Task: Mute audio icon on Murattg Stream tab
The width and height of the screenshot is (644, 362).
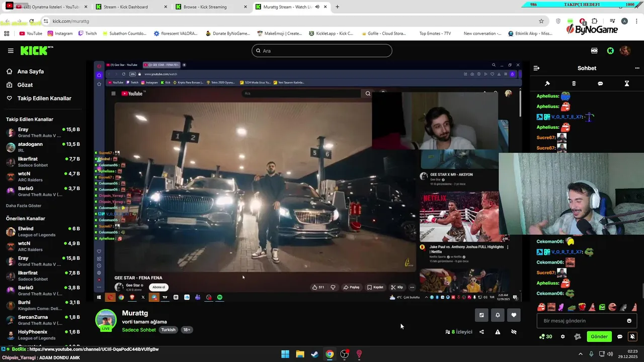Action: point(317,7)
